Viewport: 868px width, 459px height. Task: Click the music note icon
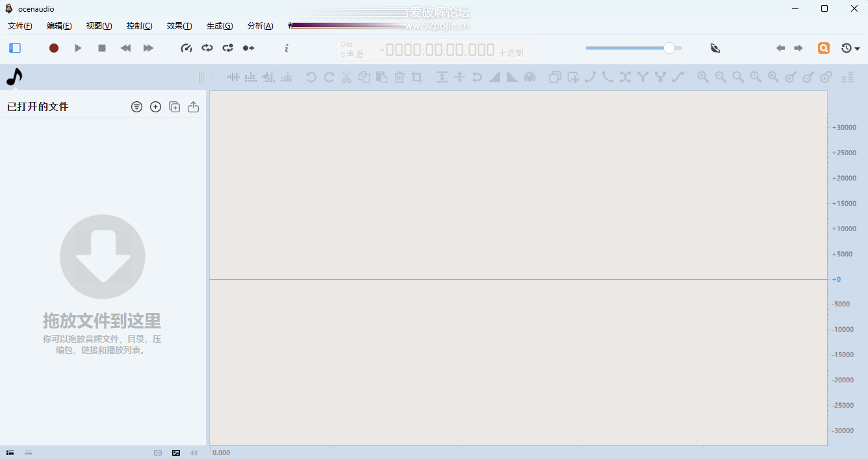pos(14,77)
